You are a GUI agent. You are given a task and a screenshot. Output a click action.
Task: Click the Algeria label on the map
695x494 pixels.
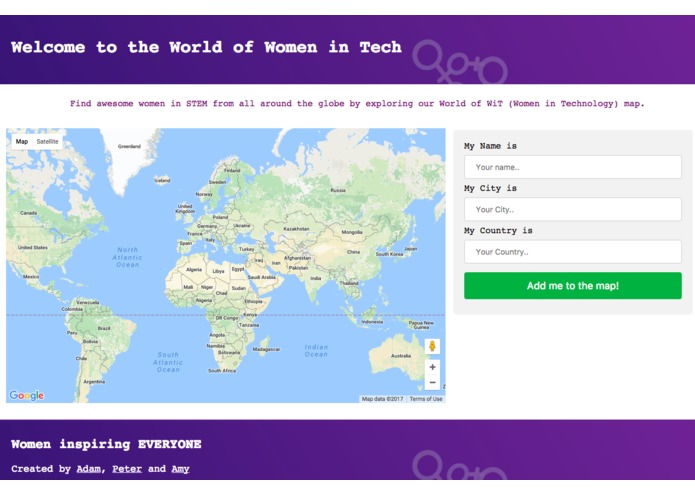coord(194,269)
